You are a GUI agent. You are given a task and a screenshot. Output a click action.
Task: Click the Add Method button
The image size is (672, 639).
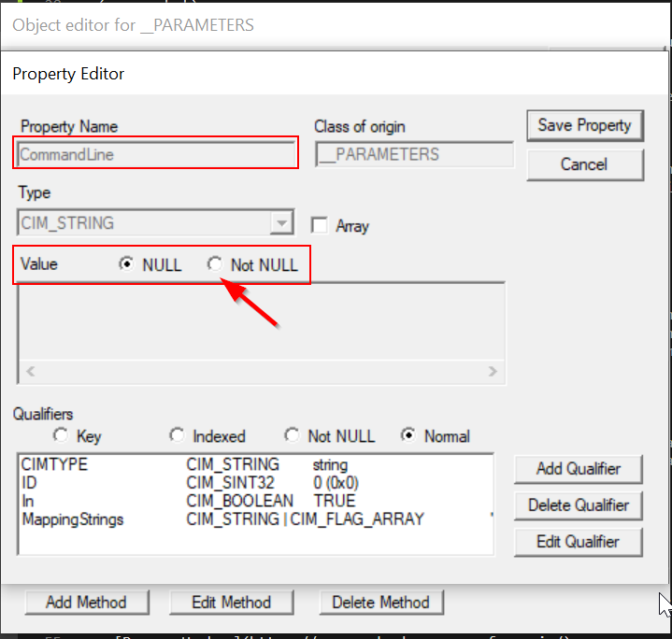pos(85,603)
